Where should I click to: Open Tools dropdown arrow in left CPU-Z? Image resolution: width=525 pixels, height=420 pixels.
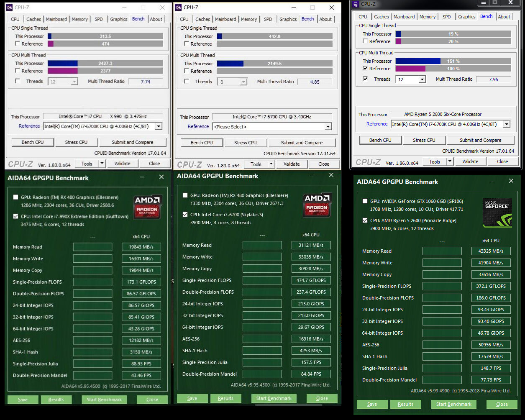tap(102, 164)
